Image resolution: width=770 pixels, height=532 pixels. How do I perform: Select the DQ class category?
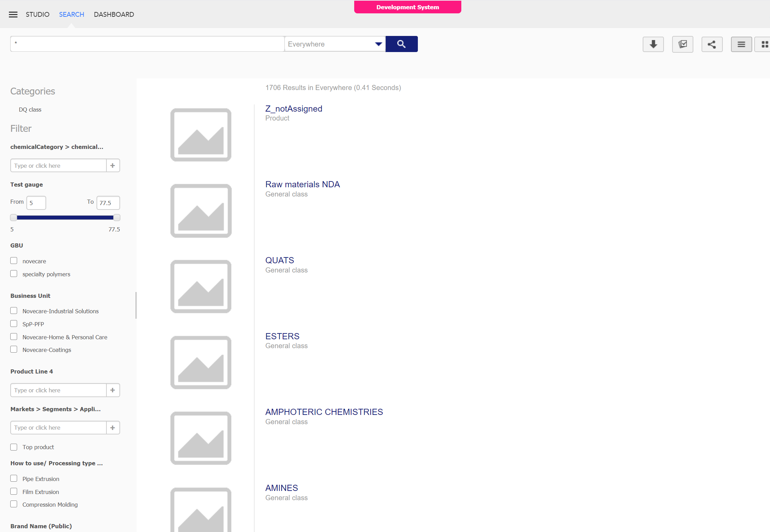[30, 110]
